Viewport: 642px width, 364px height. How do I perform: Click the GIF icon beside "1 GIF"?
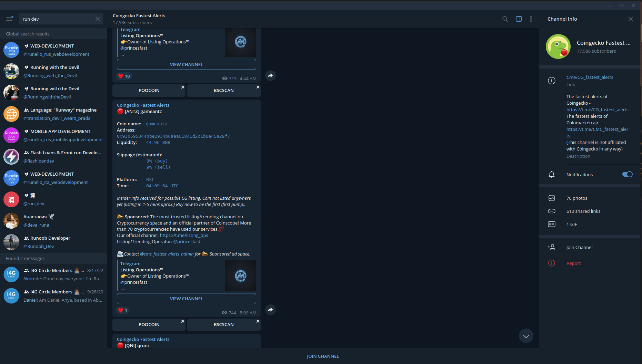click(x=552, y=224)
